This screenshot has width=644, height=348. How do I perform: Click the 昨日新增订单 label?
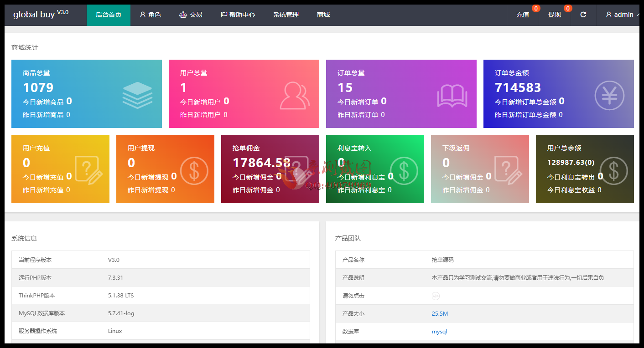358,115
